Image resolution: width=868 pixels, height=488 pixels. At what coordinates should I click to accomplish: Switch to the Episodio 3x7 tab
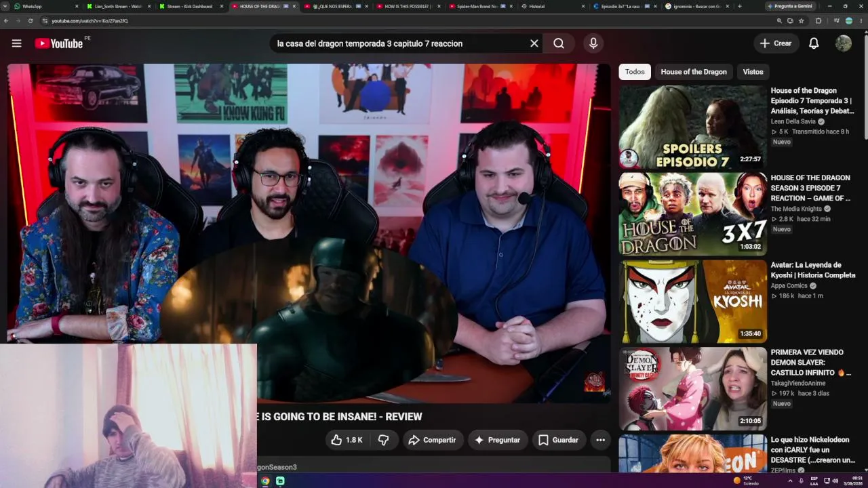626,6
